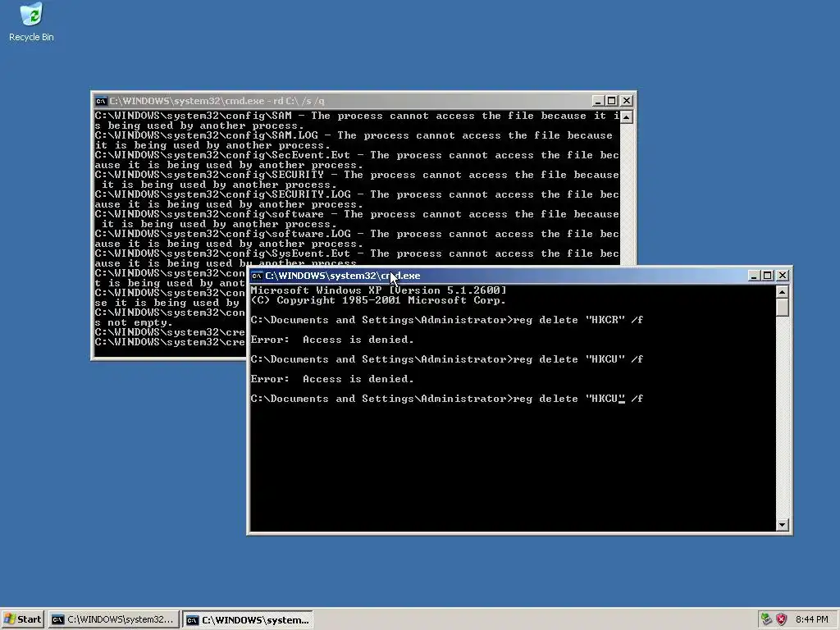This screenshot has height=630, width=840.
Task: Select the active cmd.exe taskbar button
Action: click(x=248, y=620)
